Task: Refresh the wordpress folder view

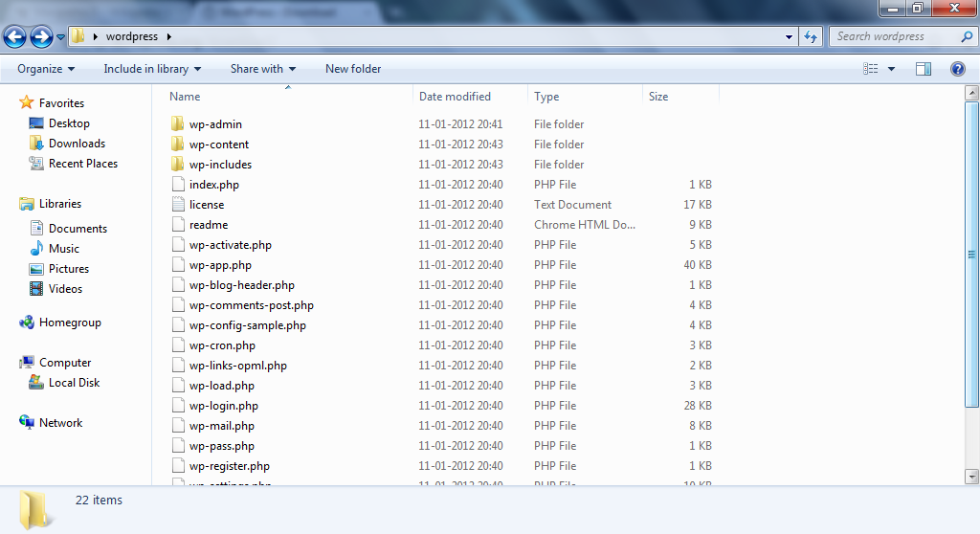Action: tap(811, 37)
